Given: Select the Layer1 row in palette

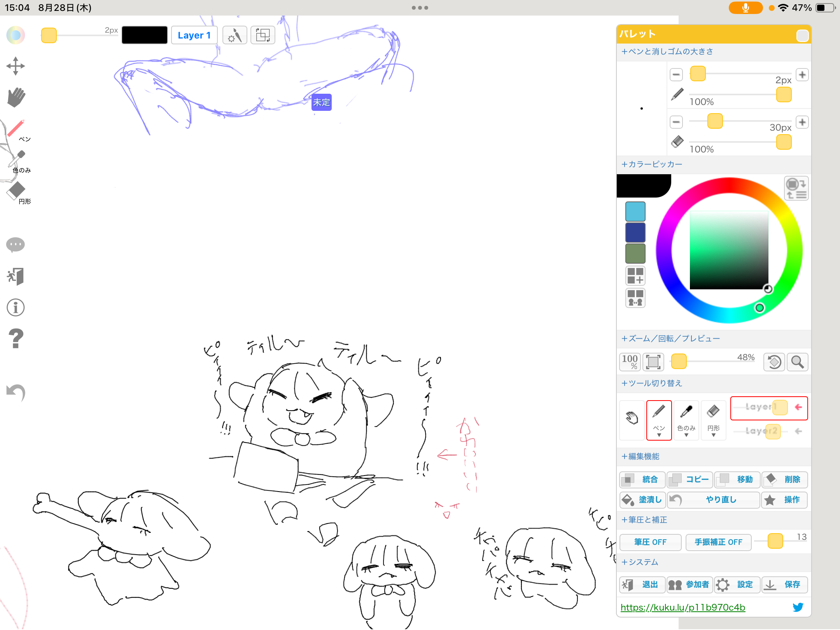Looking at the screenshot, I should (769, 408).
